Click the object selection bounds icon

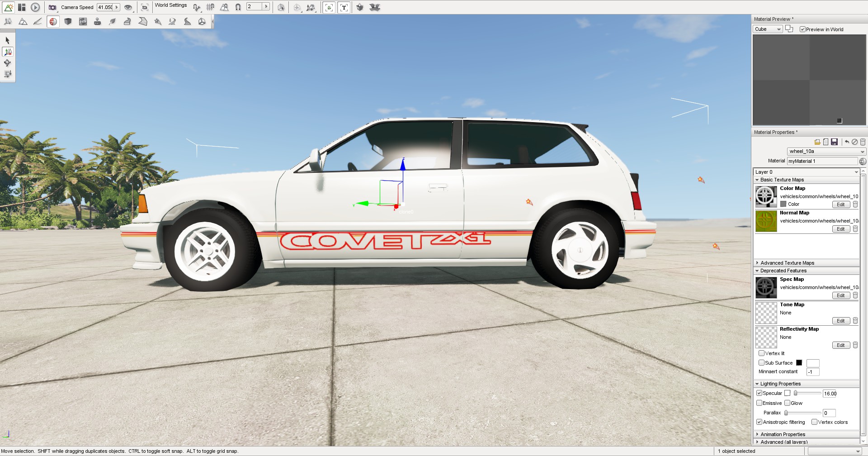(x=281, y=7)
